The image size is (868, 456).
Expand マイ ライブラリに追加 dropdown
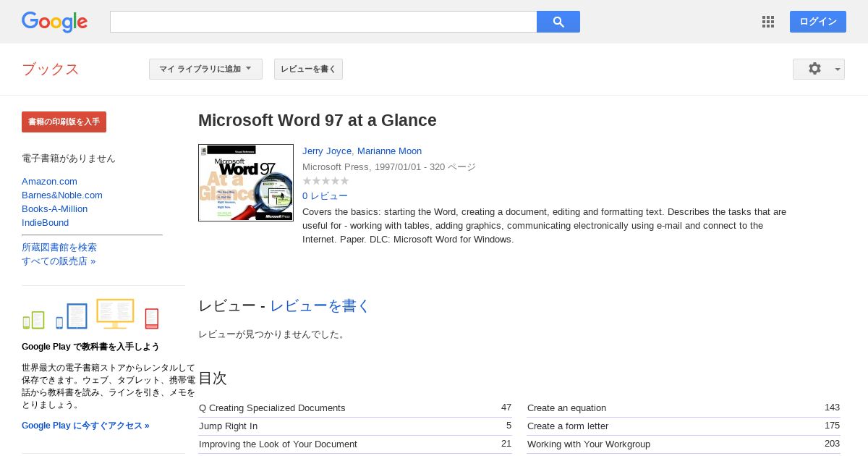[205, 69]
